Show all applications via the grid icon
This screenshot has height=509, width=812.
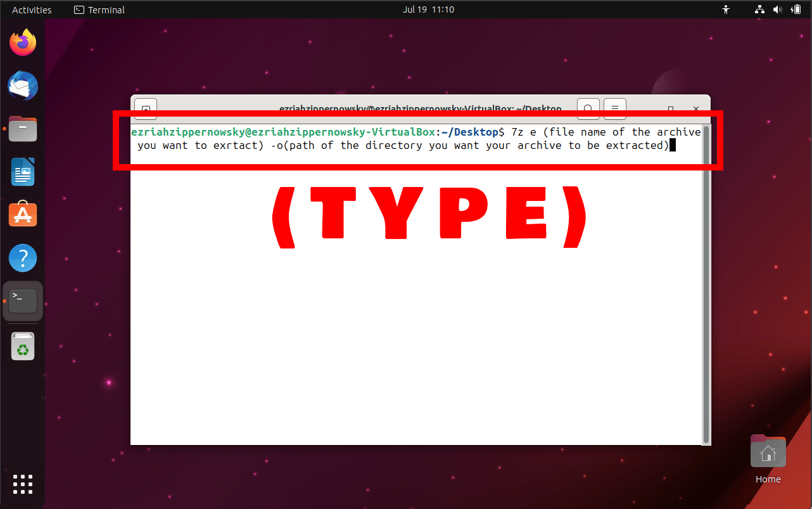[x=23, y=484]
